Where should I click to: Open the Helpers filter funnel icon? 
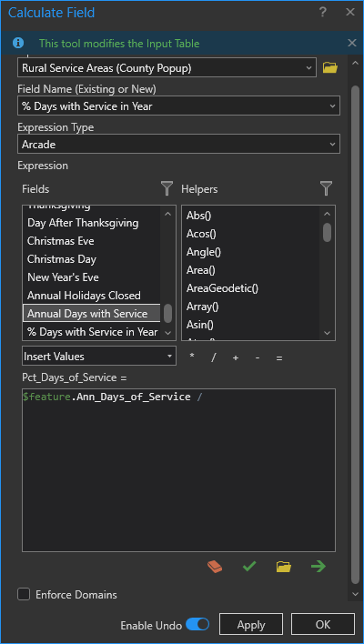click(326, 188)
